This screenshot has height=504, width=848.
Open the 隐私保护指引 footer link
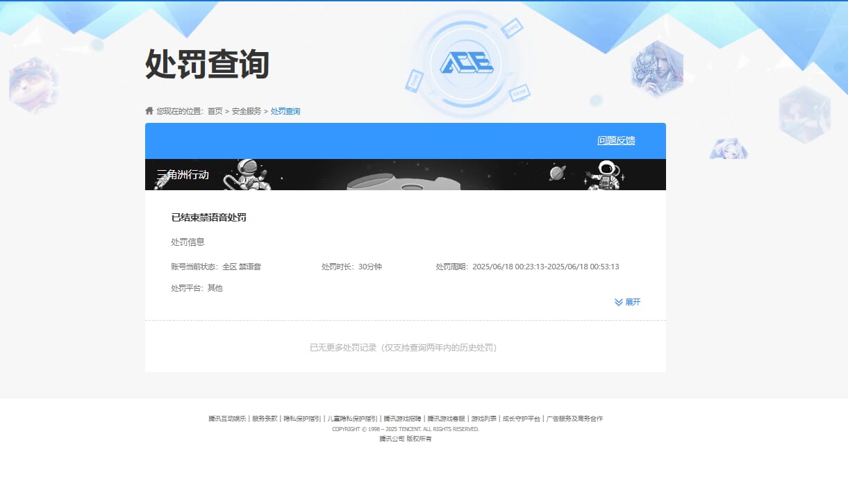point(302,419)
